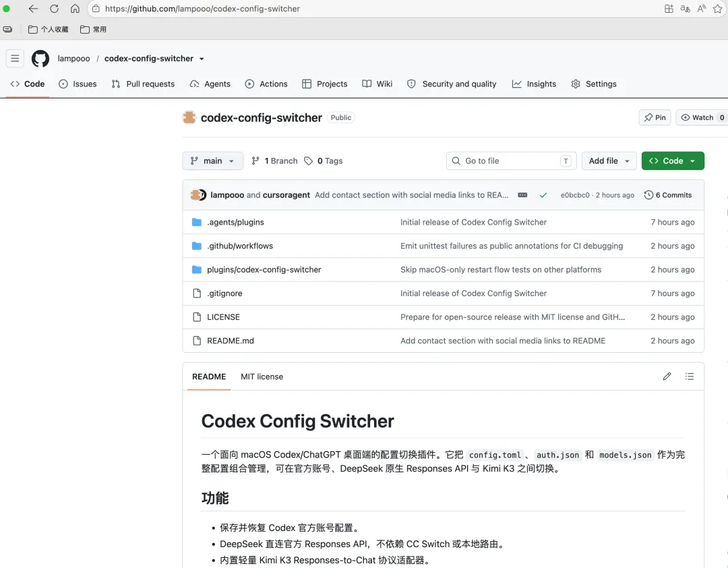Click the 功能 section heading

[215, 499]
